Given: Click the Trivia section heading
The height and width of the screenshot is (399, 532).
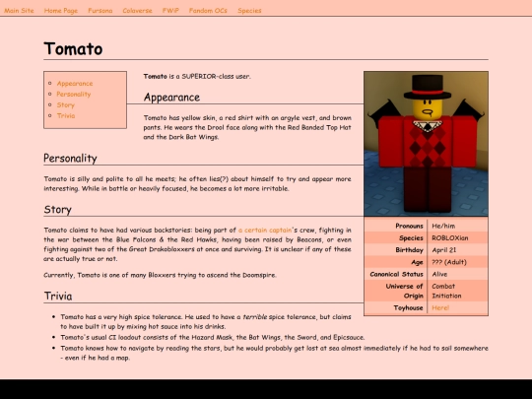Looking at the screenshot, I should (58, 297).
